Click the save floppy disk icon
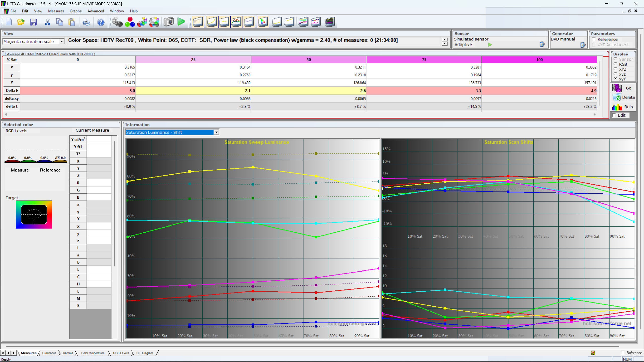644x362 pixels. tap(33, 22)
